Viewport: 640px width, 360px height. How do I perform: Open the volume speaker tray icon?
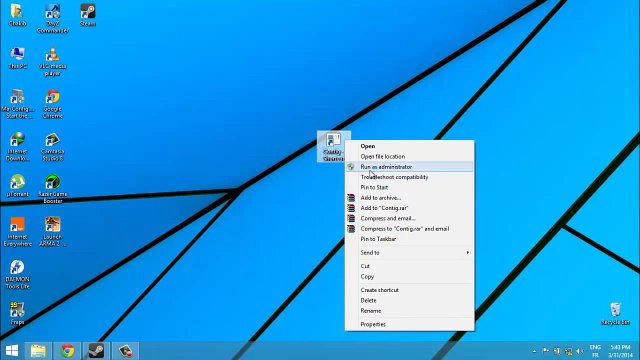click(580, 351)
